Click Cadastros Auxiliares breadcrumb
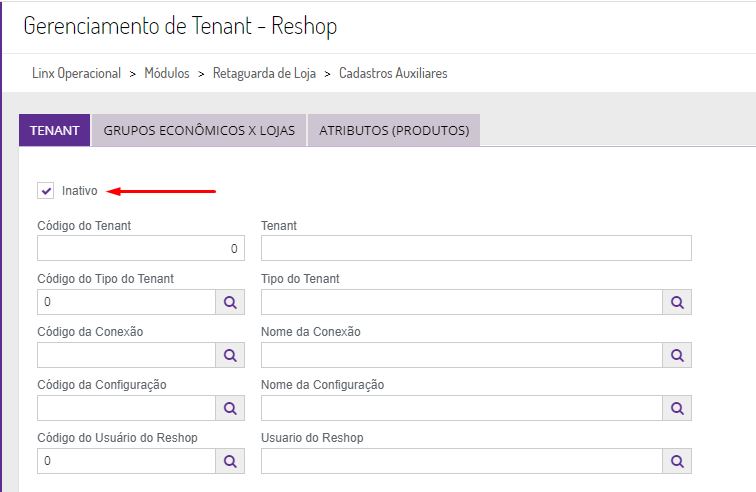Viewport: 756px width, 492px height. pos(393,74)
